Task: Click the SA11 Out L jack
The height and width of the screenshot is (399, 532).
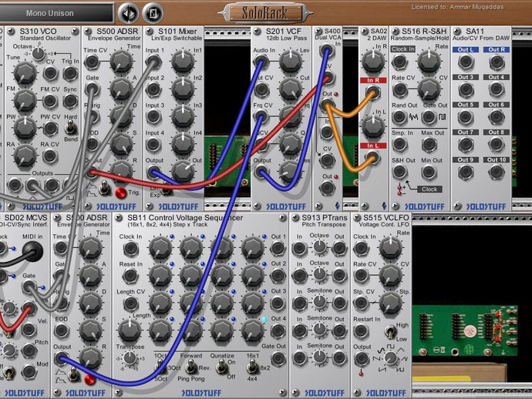Action: tap(466, 62)
